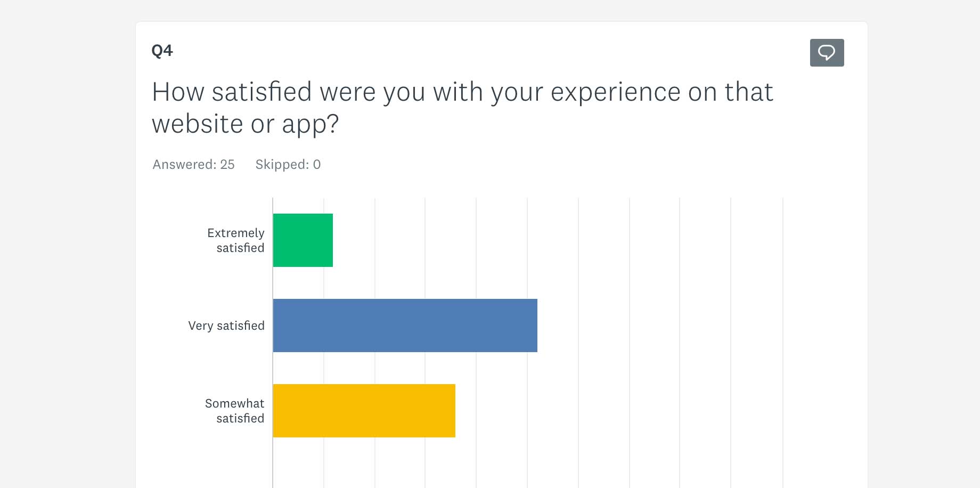
Task: Click the "Somewhat satisfied" axis label
Action: [235, 411]
